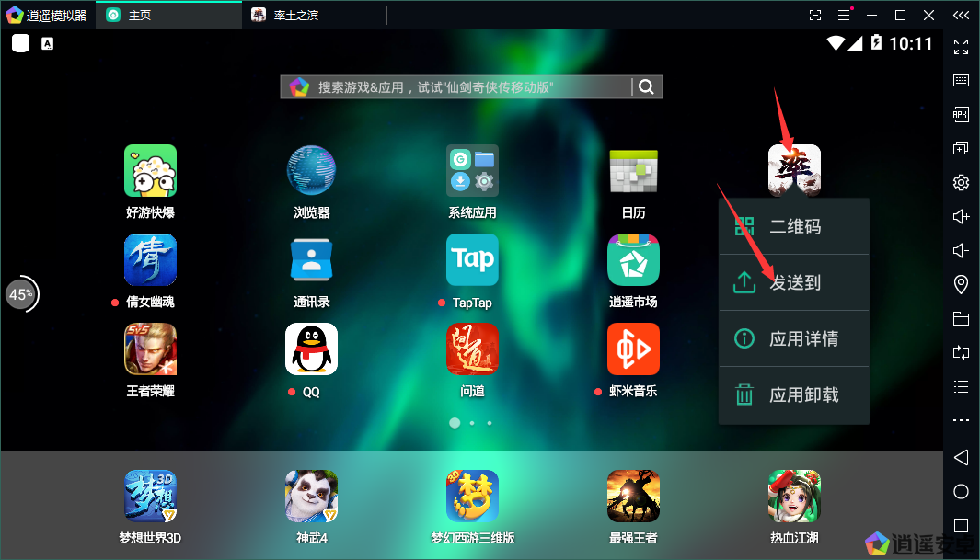Screen dimensions: 980x560
Task: Open the 系统应用 folder
Action: [472, 171]
